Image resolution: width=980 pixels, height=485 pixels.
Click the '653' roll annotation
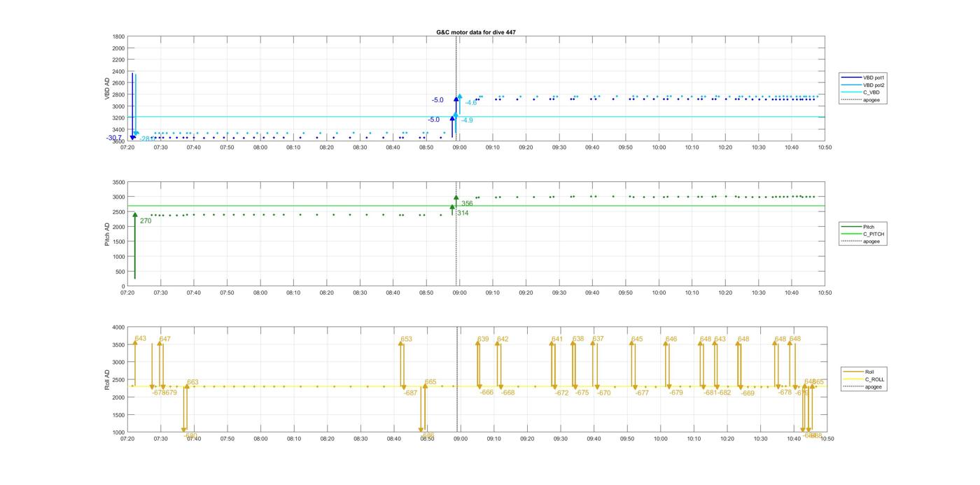click(407, 339)
